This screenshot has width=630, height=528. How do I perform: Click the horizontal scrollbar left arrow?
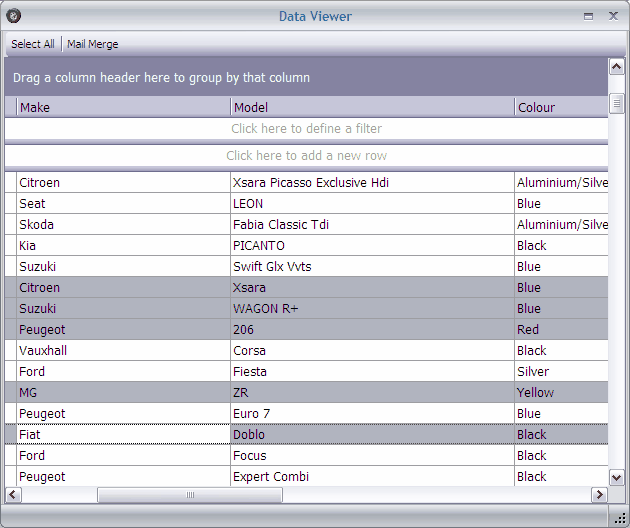[x=13, y=494]
